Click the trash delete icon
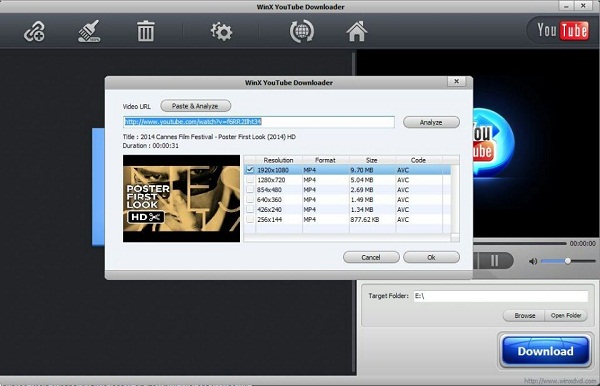The width and height of the screenshot is (600, 386). point(146,31)
